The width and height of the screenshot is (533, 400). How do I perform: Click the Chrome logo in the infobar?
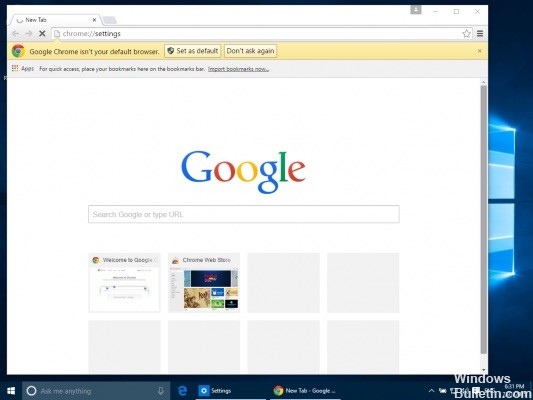[18, 51]
